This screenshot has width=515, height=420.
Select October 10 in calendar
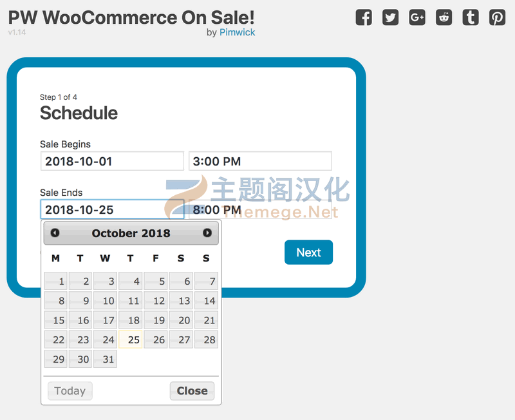click(105, 300)
